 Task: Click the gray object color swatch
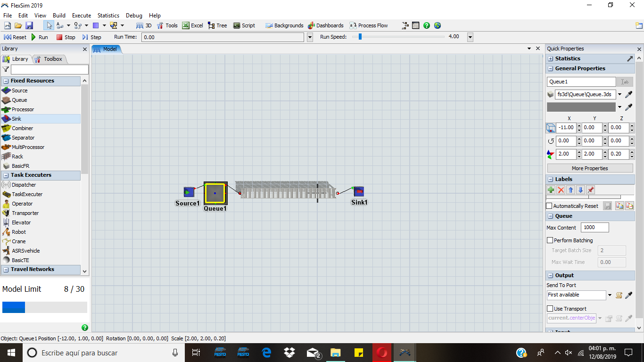coord(581,107)
